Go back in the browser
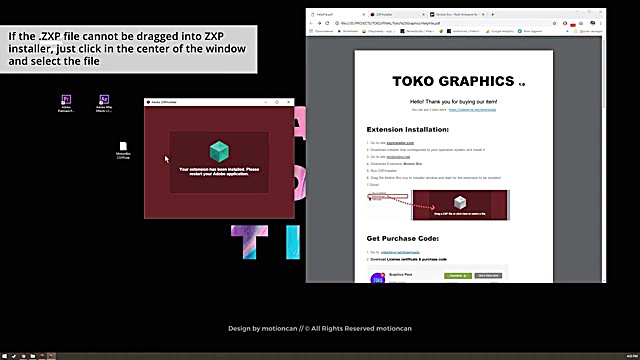Image resolution: width=640 pixels, height=360 pixels. (311, 23)
